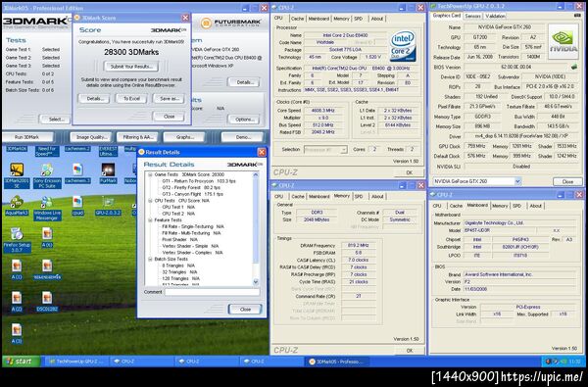Open Cache tab in top CPU-Z window
Viewport: 588px width, 387px height.
click(297, 19)
